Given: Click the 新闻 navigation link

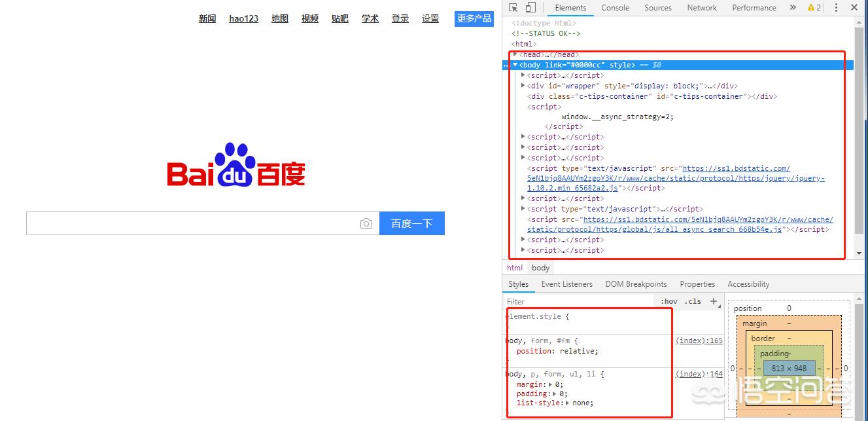Looking at the screenshot, I should (x=207, y=18).
